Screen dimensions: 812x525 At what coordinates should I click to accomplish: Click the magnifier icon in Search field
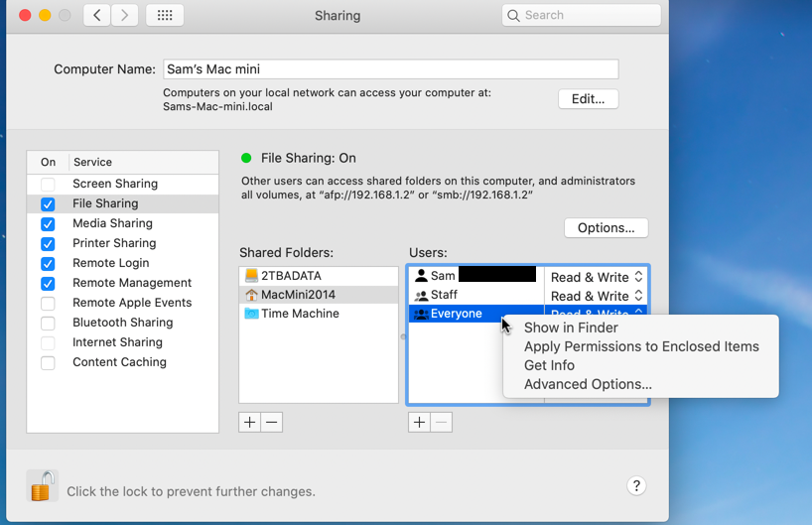(513, 16)
